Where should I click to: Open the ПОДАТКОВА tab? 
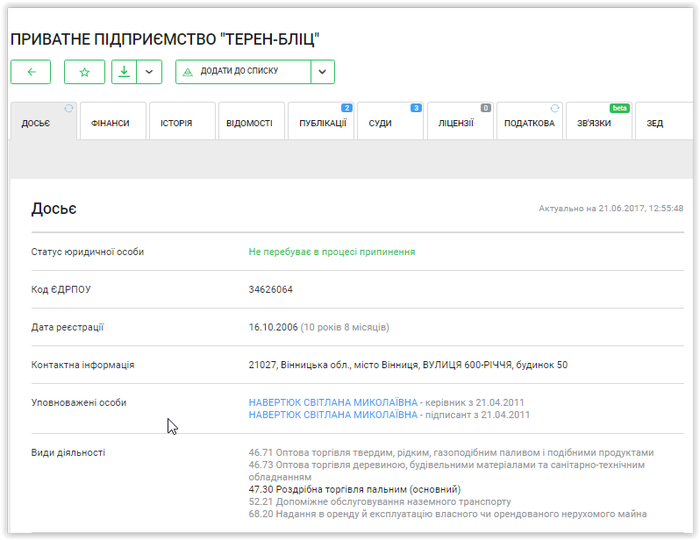(x=529, y=121)
